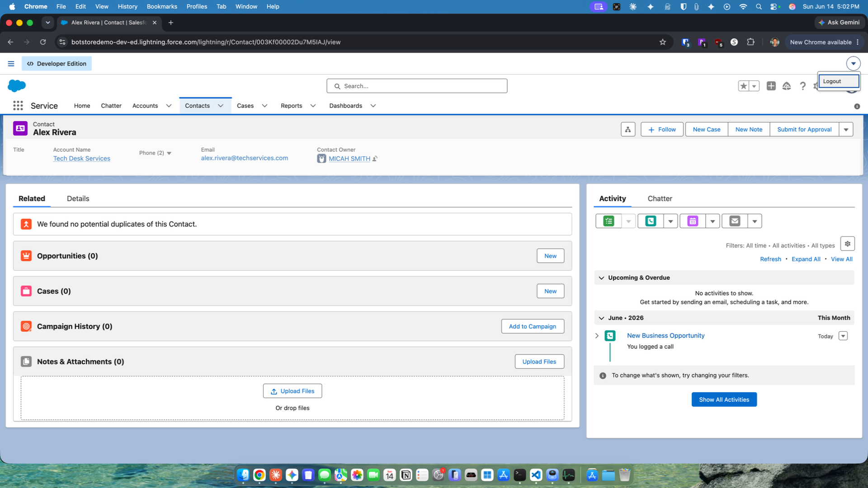The image size is (868, 488).
Task: Open the round dropdown above Logout
Action: click(853, 64)
